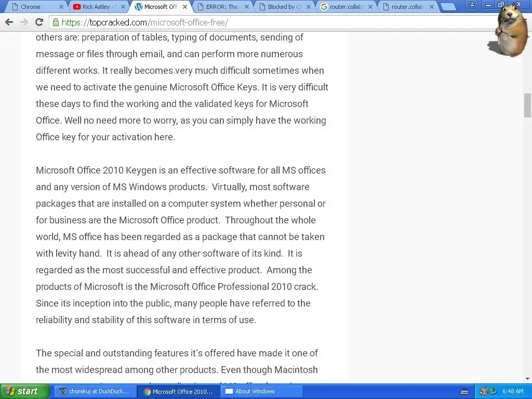Click the Google favicon on router.collab tab

324,7
